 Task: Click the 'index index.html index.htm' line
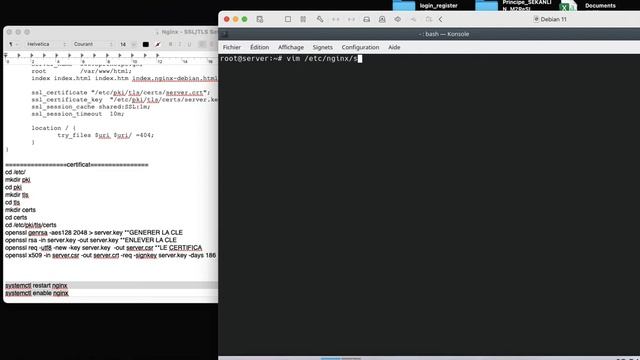pyautogui.click(x=124, y=78)
